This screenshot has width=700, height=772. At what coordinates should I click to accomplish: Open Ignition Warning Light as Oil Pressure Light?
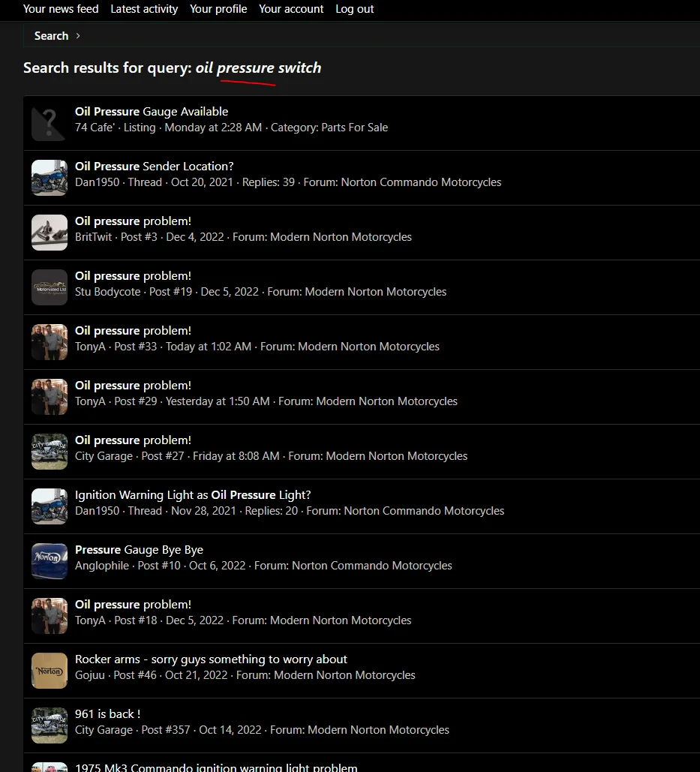[193, 495]
